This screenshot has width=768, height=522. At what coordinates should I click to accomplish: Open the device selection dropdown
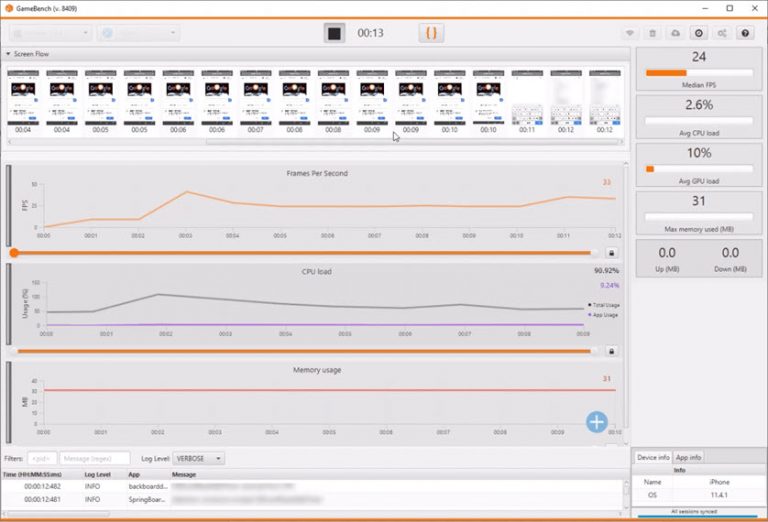[51, 33]
